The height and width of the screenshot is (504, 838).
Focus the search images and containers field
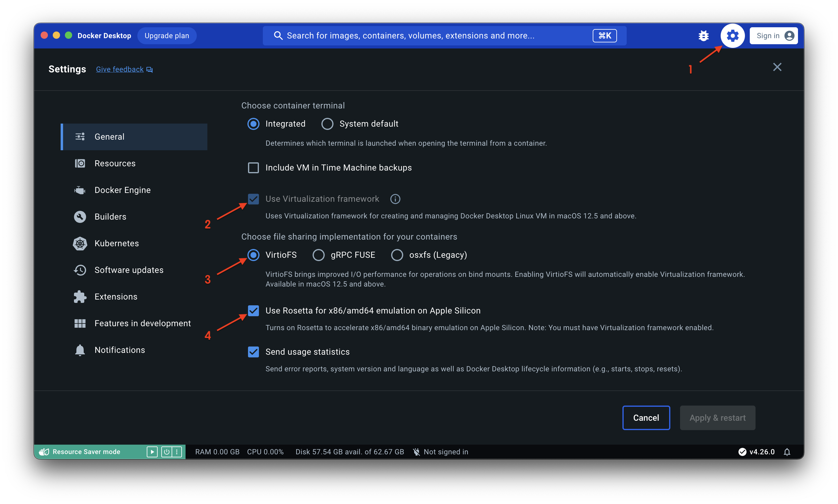(x=444, y=36)
